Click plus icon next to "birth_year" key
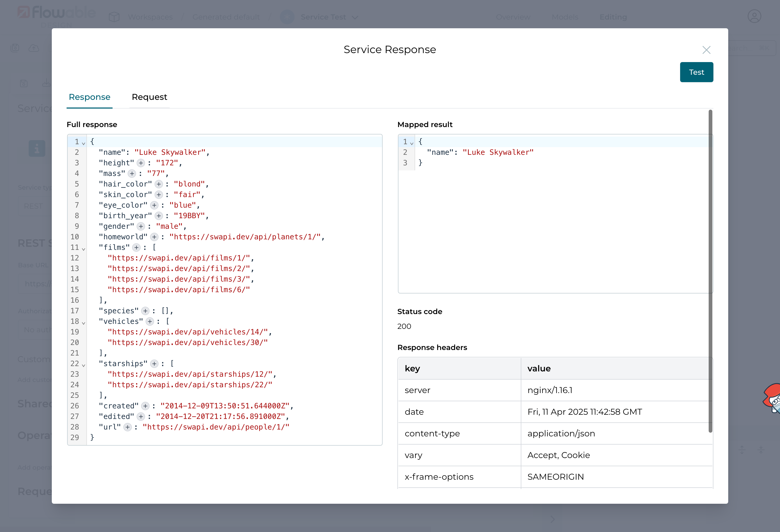Screen dimensions: 780x532 point(159,216)
